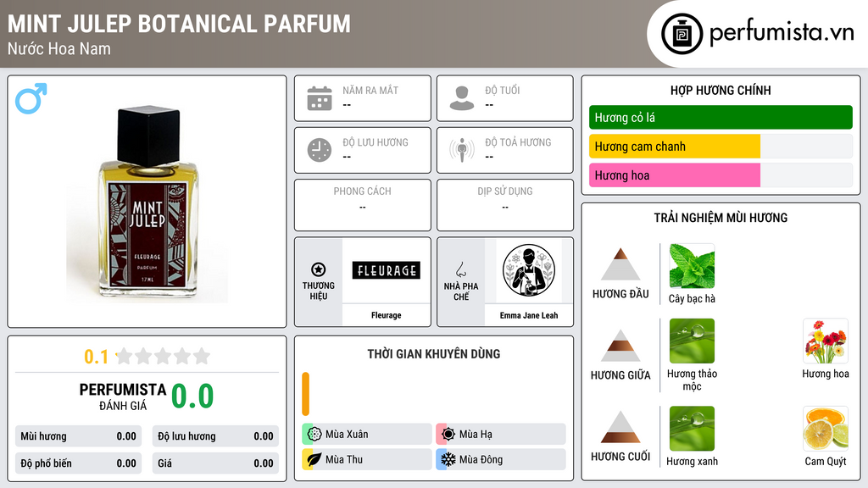The width and height of the screenshot is (868, 488).
Task: Select the Mùa Xuân season label
Action: 347,435
